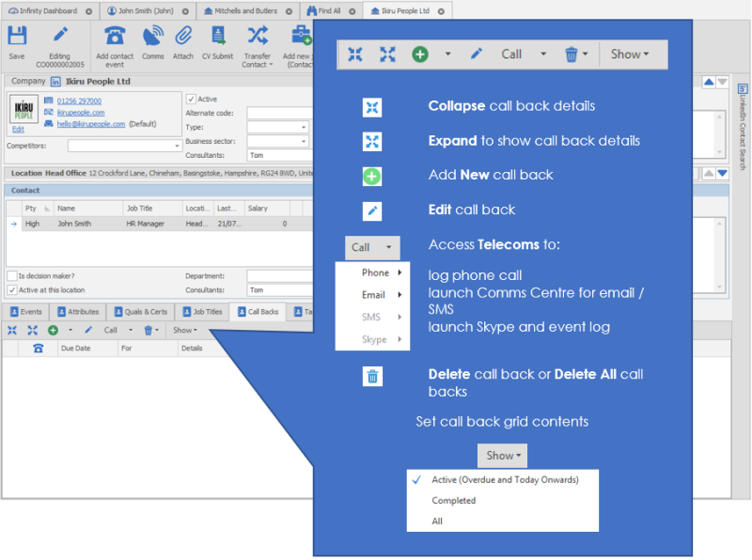The width and height of the screenshot is (752, 560).
Task: Click the hello@ikirupeople.com email link
Action: click(x=90, y=124)
